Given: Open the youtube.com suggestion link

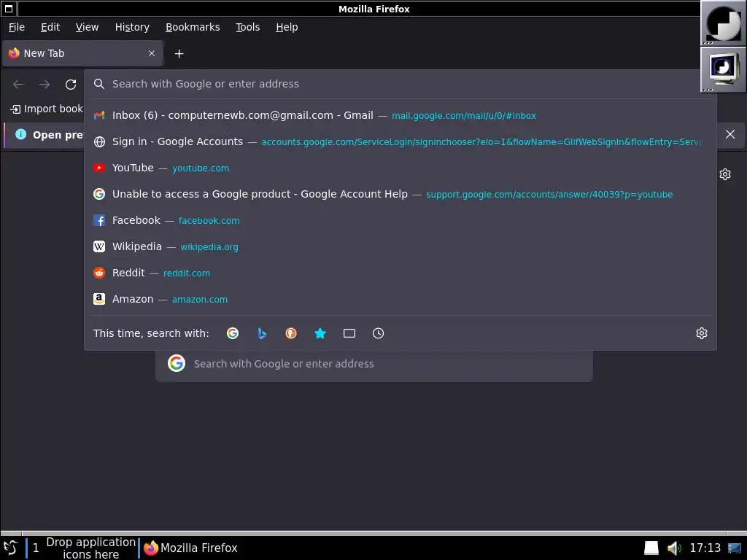Looking at the screenshot, I should pyautogui.click(x=201, y=168).
